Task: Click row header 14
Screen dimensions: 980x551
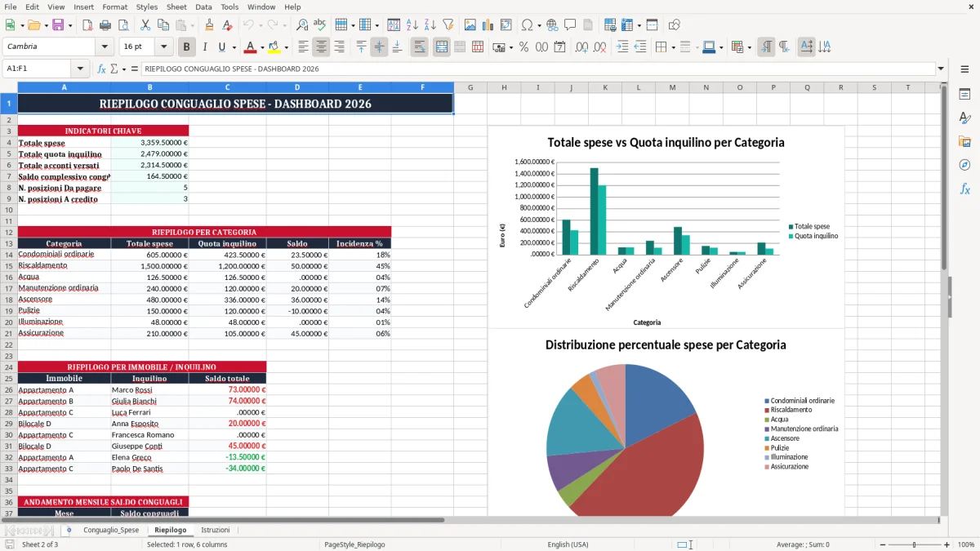Action: click(8, 255)
